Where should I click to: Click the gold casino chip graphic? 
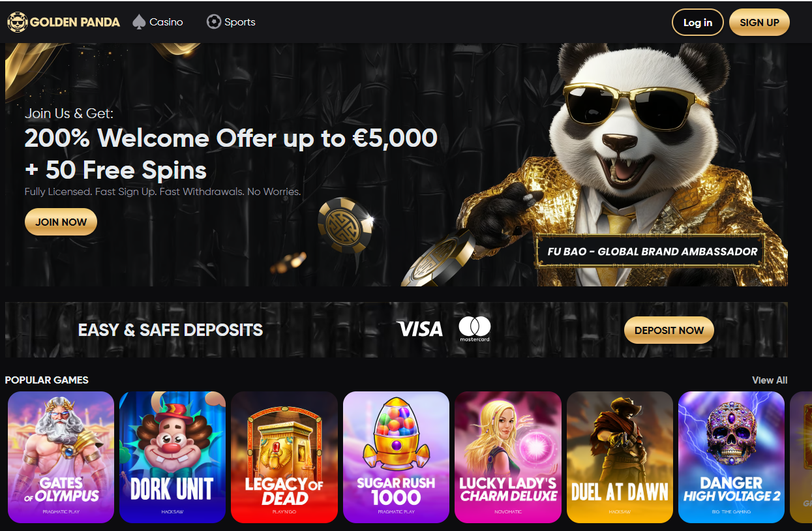tap(345, 225)
